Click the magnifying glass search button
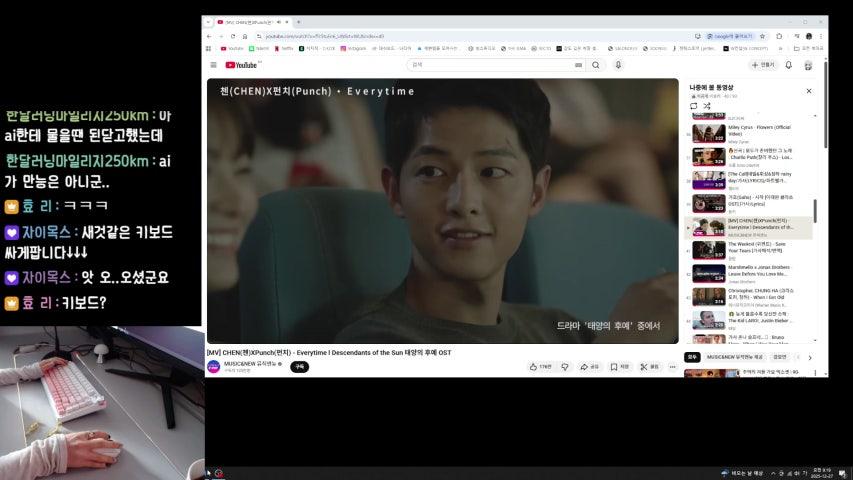This screenshot has width=853, height=480. click(x=596, y=65)
